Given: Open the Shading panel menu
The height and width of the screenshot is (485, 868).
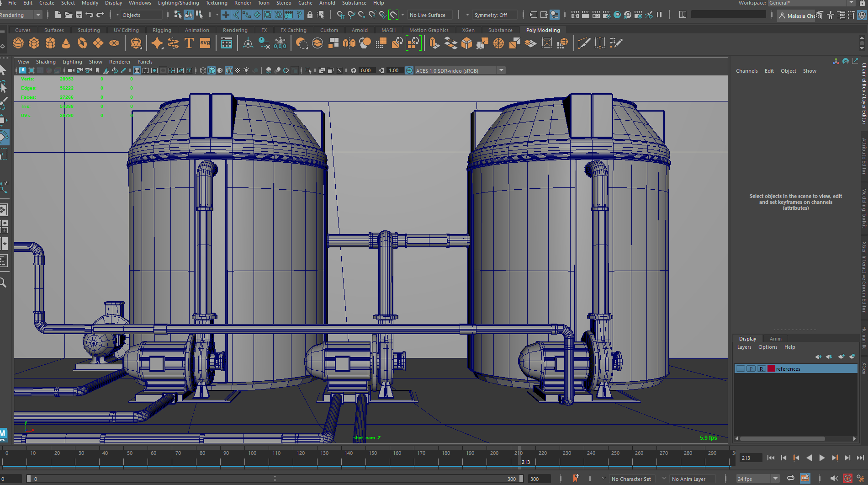Looking at the screenshot, I should point(46,62).
